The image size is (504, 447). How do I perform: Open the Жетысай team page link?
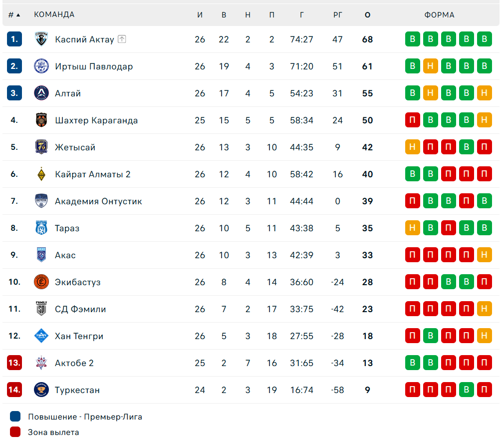point(75,147)
